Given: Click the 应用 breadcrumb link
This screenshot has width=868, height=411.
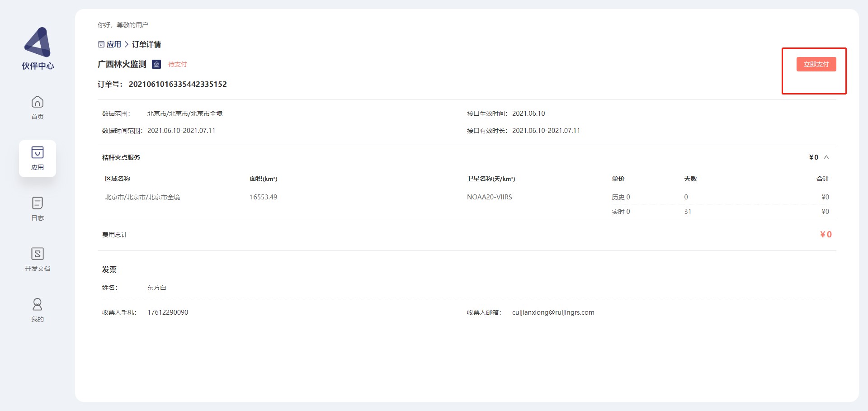Looking at the screenshot, I should pyautogui.click(x=114, y=44).
